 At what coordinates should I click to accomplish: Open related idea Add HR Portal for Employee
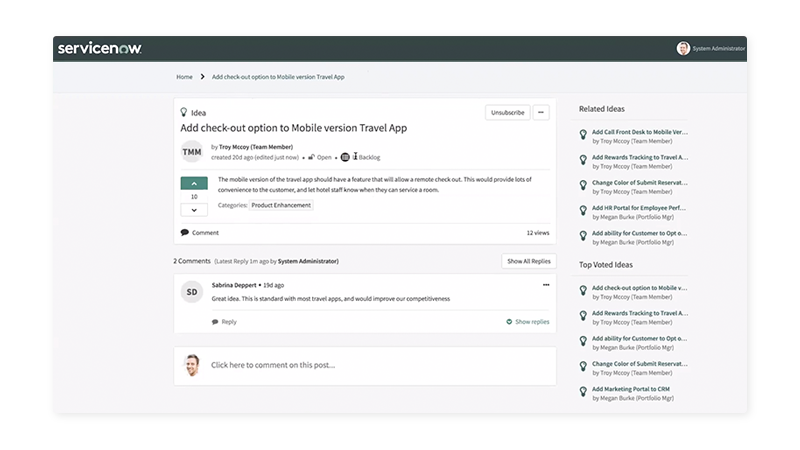pyautogui.click(x=639, y=208)
